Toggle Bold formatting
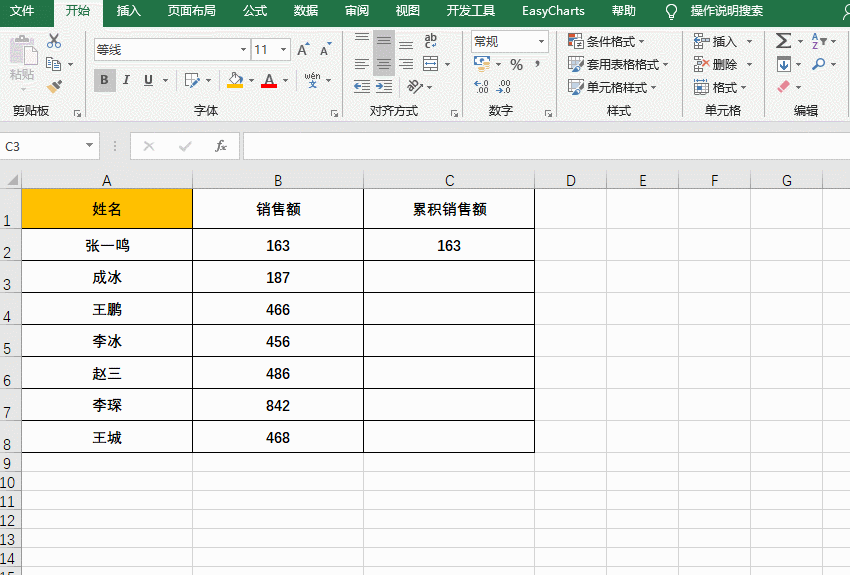 105,80
